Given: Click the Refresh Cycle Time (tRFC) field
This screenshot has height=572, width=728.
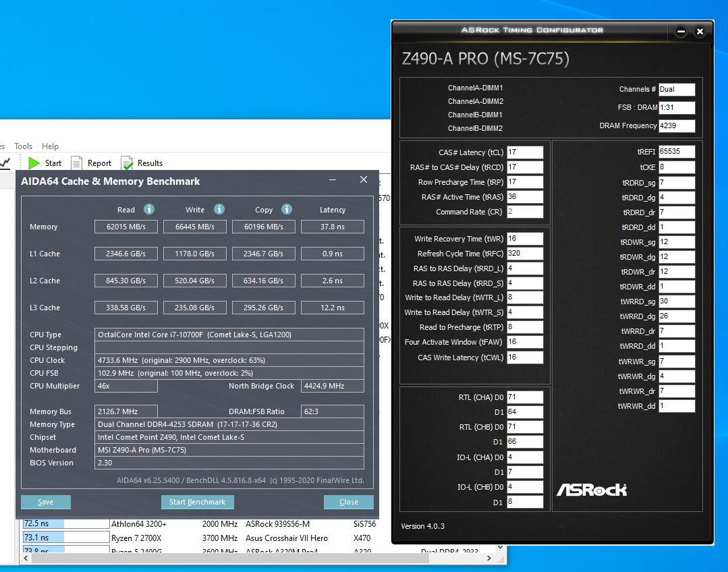Looking at the screenshot, I should click(525, 254).
